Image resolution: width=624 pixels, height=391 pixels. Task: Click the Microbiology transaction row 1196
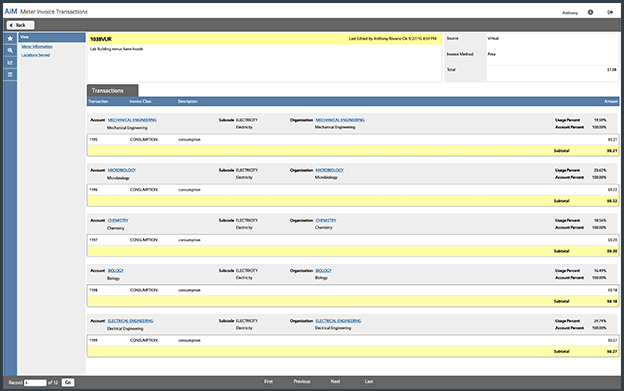(353, 190)
